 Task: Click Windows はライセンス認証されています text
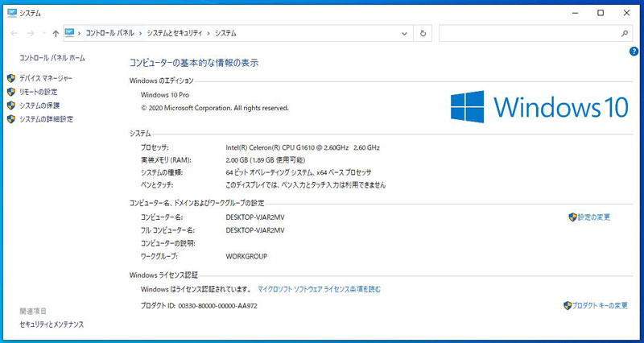coord(196,289)
